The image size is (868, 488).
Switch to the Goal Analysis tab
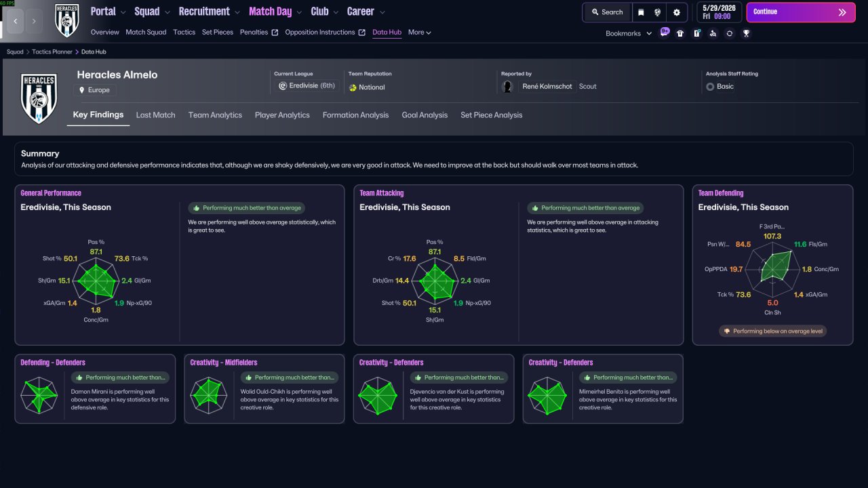point(425,115)
